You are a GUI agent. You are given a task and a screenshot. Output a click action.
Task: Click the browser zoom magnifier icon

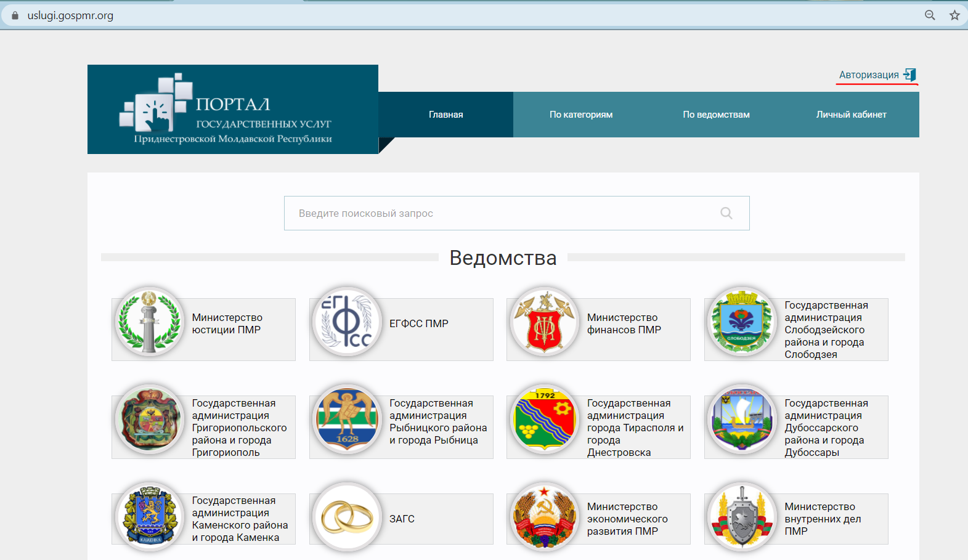tap(930, 15)
